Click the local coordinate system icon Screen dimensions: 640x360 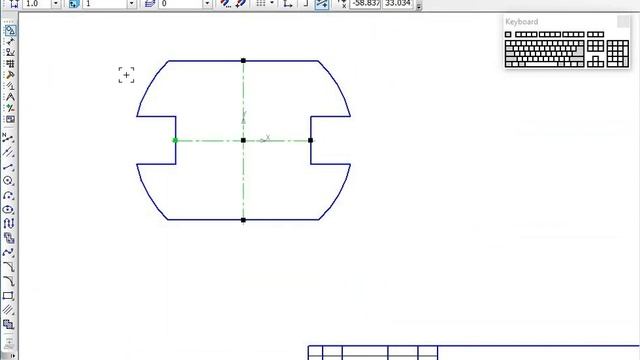[288, 4]
